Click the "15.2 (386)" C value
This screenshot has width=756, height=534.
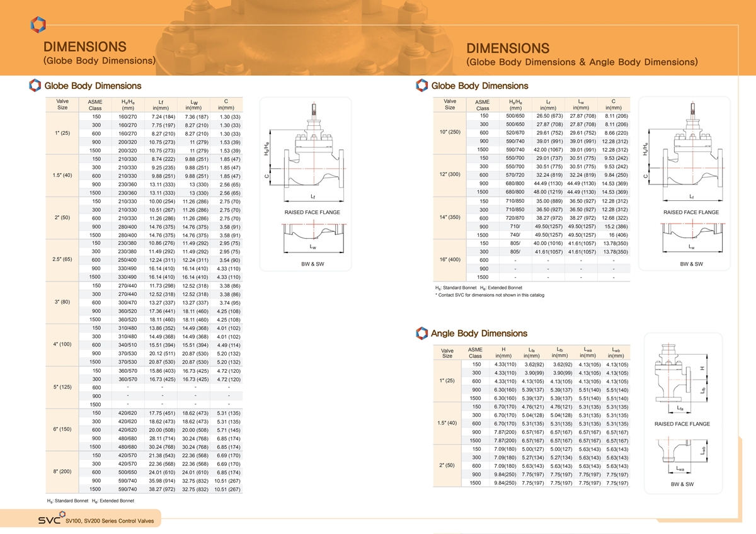616,226
